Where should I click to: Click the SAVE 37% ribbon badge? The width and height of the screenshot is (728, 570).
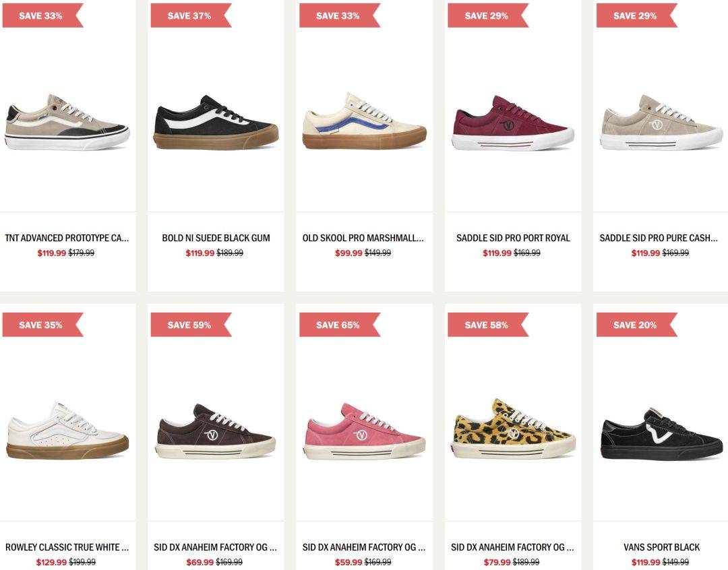click(191, 15)
